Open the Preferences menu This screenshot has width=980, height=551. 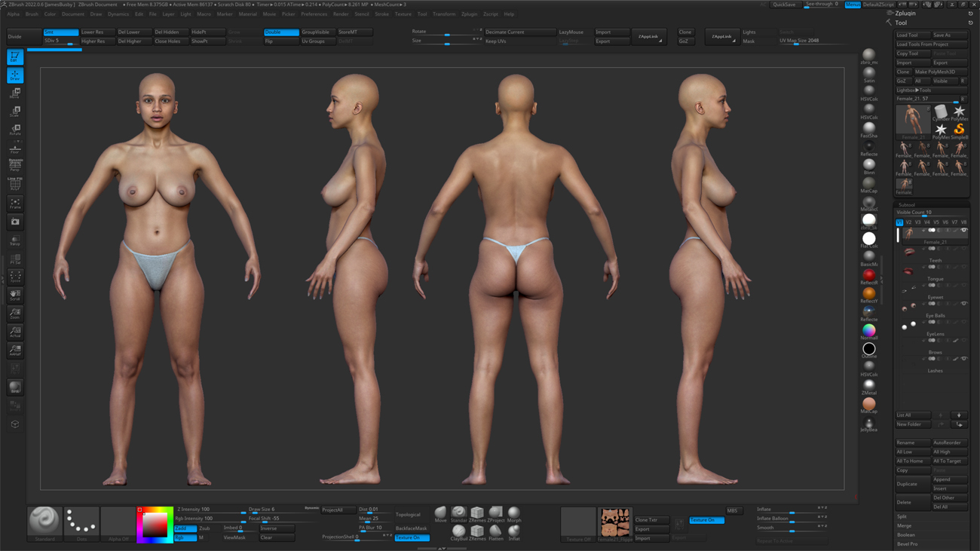click(x=314, y=14)
